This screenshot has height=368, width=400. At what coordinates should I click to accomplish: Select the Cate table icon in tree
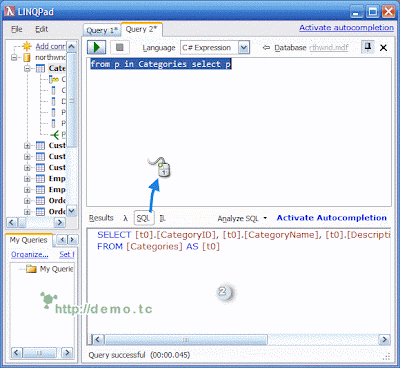point(40,69)
